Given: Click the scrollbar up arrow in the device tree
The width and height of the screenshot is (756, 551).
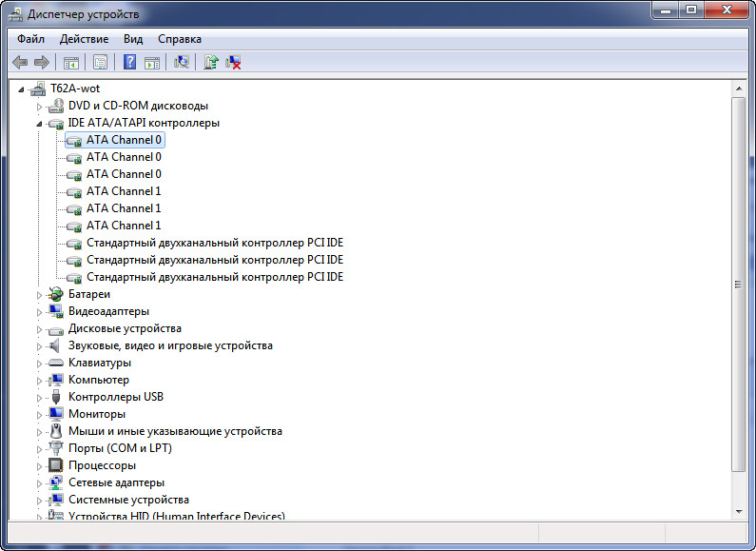Looking at the screenshot, I should pos(739,89).
